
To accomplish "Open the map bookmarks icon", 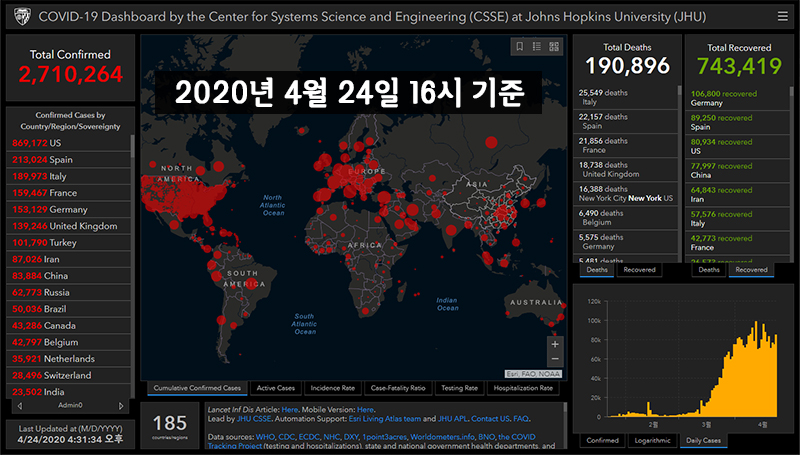I will 519,46.
